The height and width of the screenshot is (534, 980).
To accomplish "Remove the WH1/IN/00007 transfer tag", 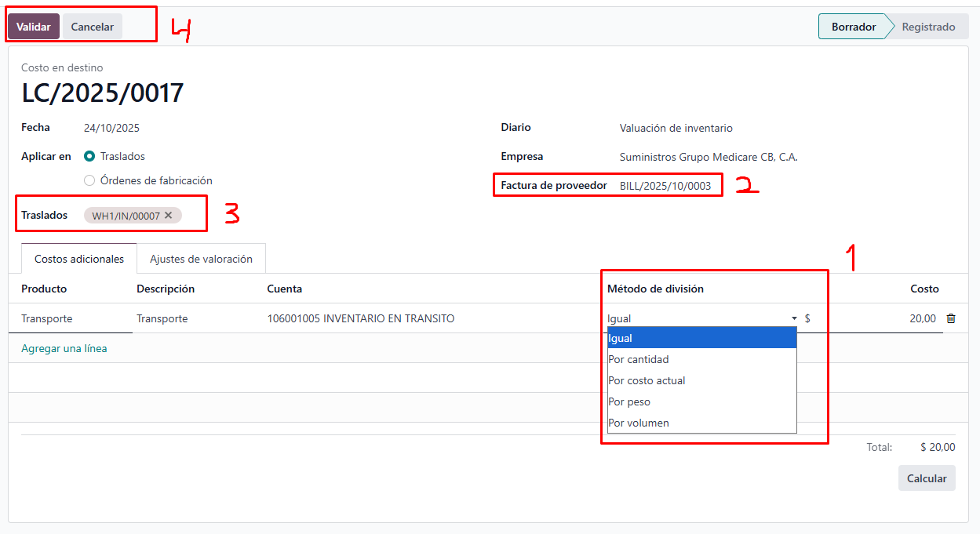I will click(x=168, y=216).
